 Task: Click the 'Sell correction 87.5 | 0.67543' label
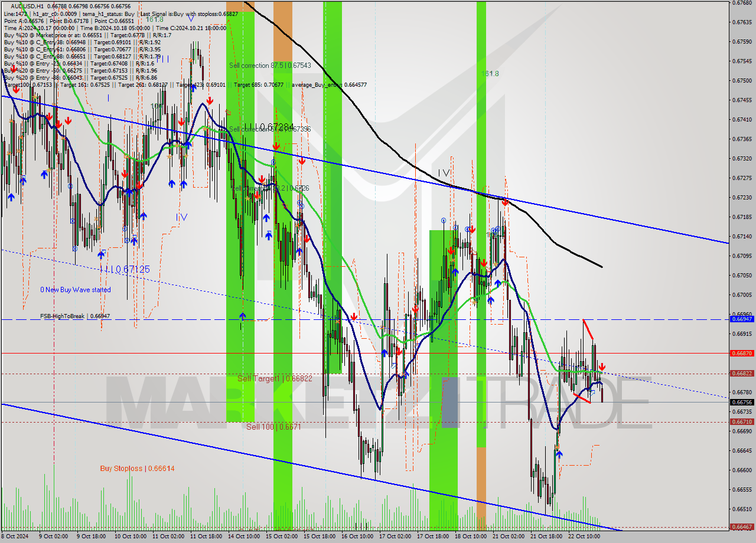[x=270, y=65]
